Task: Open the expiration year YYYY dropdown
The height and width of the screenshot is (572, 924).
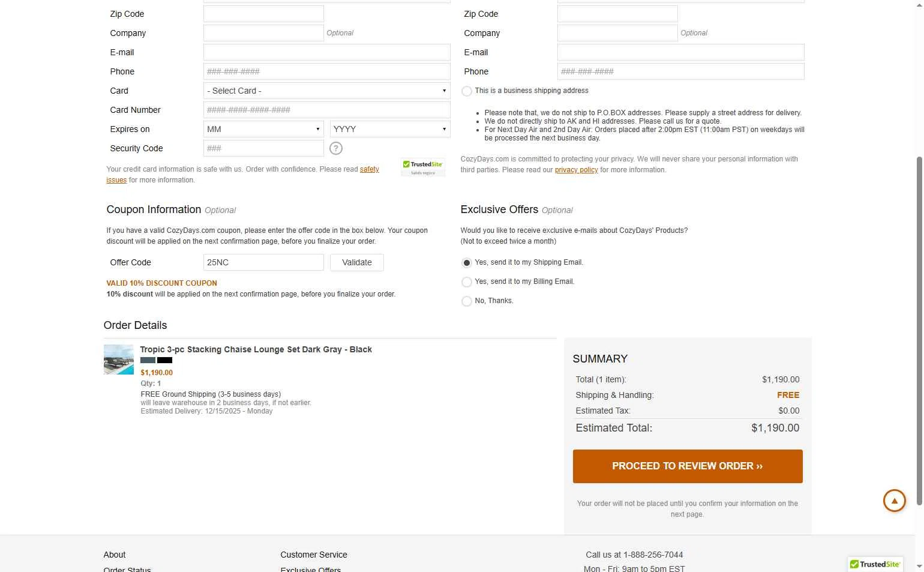Action: [390, 129]
